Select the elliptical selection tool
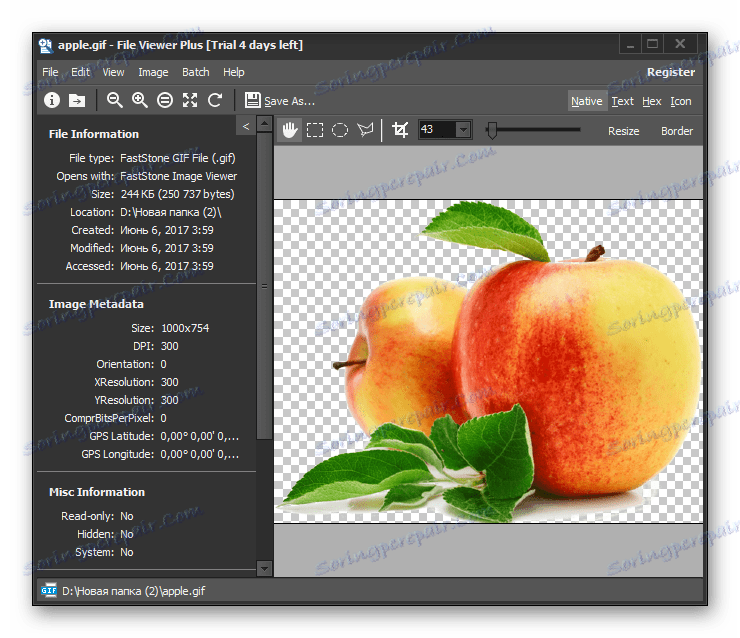740x638 pixels. [340, 130]
